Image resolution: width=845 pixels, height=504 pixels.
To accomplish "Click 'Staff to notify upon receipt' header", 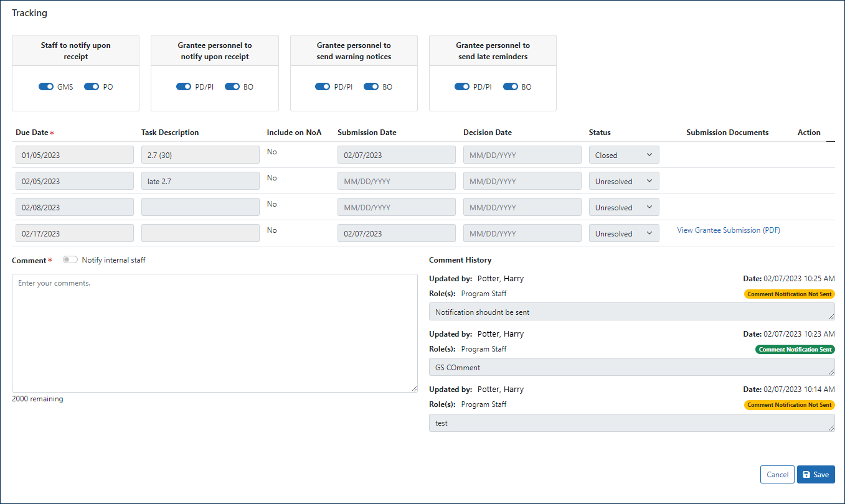I will click(76, 51).
